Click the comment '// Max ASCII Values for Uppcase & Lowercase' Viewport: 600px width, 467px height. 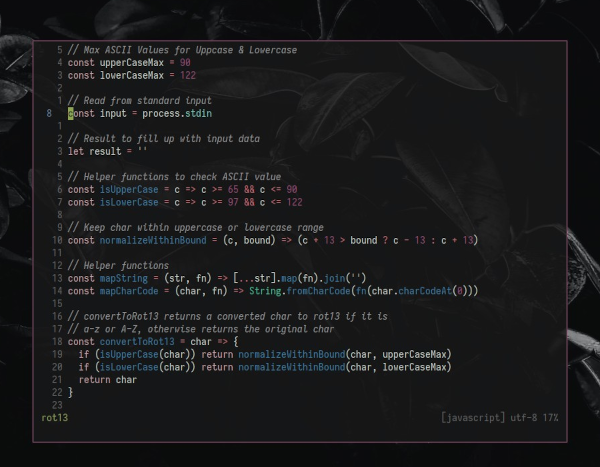pos(182,50)
